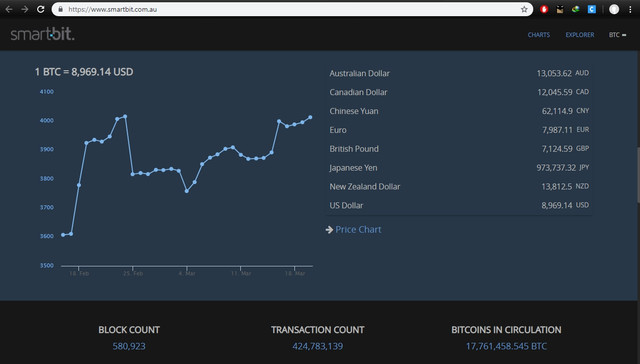Click the smartbit logo
The height and width of the screenshot is (364, 640).
pyautogui.click(x=42, y=34)
